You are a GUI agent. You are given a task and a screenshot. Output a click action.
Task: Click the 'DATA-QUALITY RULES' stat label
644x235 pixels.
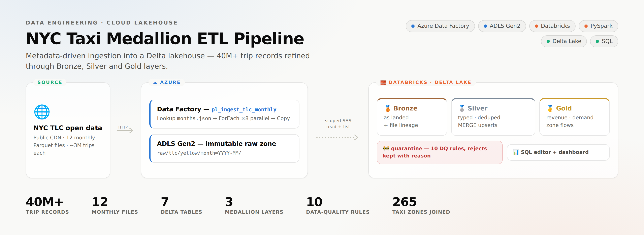338,212
